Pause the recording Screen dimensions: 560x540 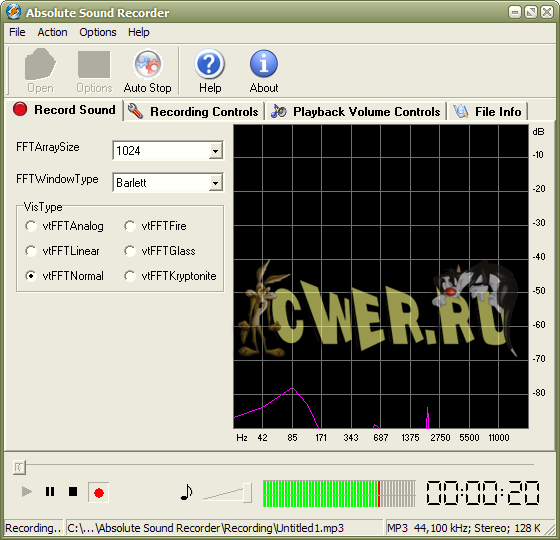(x=50, y=492)
